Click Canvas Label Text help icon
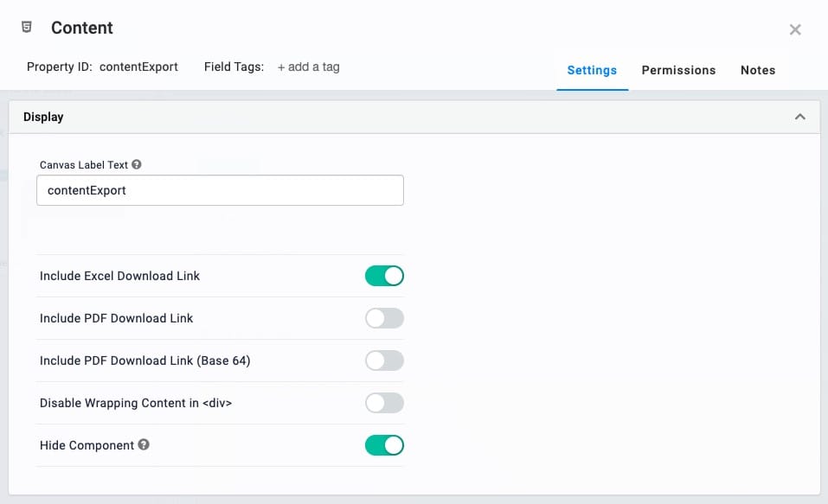The height and width of the screenshot is (504, 828). coord(136,164)
